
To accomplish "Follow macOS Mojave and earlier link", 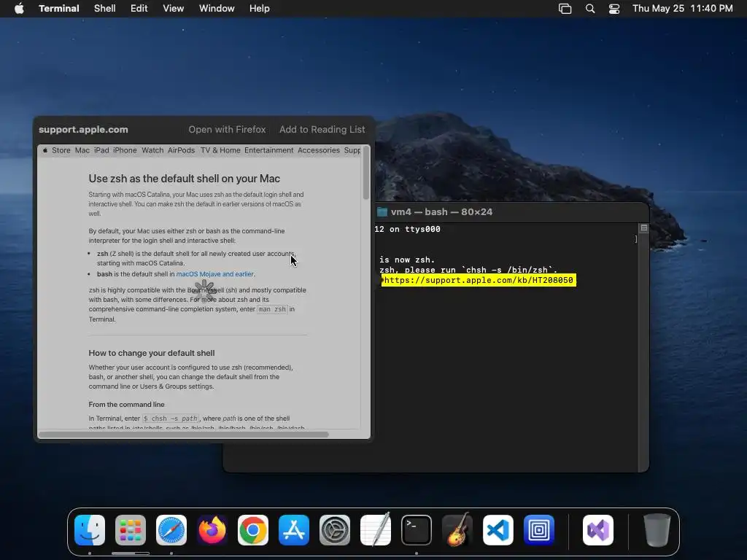I will tap(215, 274).
